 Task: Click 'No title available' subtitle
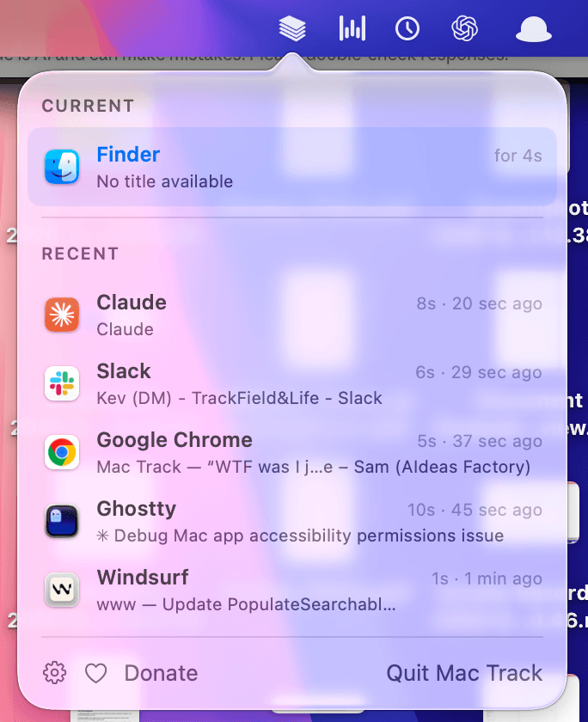[x=165, y=181]
